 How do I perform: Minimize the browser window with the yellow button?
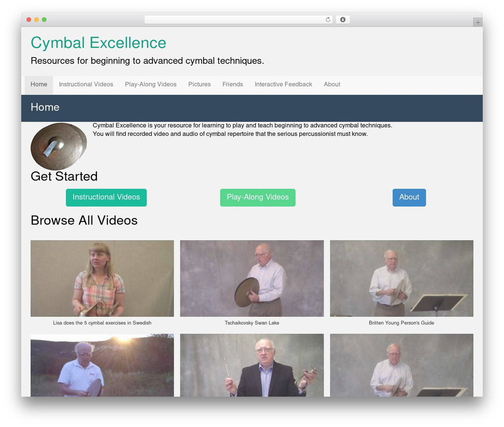37,20
